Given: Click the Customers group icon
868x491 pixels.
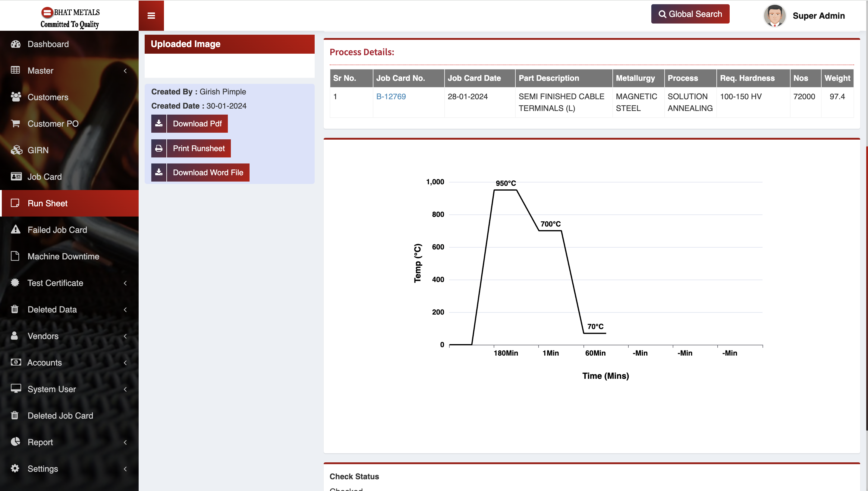Looking at the screenshot, I should tap(15, 97).
